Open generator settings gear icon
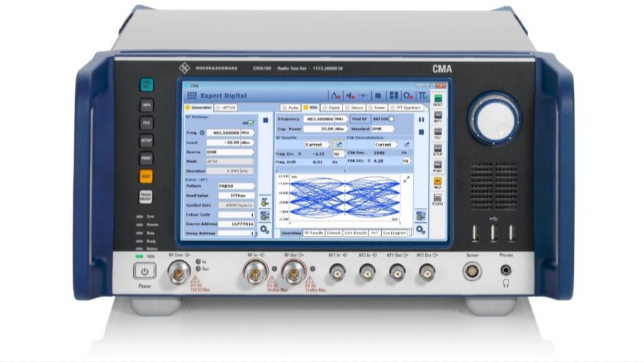644x362 pixels. tap(265, 230)
